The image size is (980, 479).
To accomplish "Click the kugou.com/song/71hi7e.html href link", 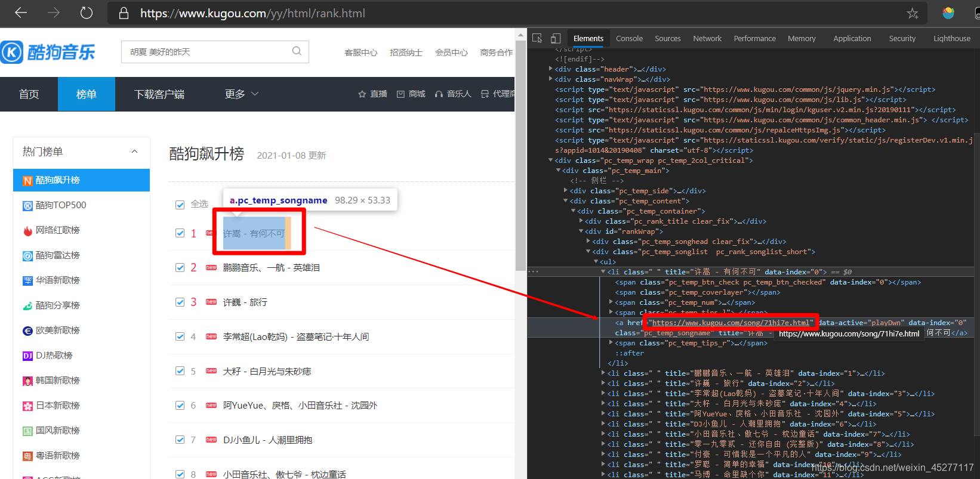I will 731,323.
